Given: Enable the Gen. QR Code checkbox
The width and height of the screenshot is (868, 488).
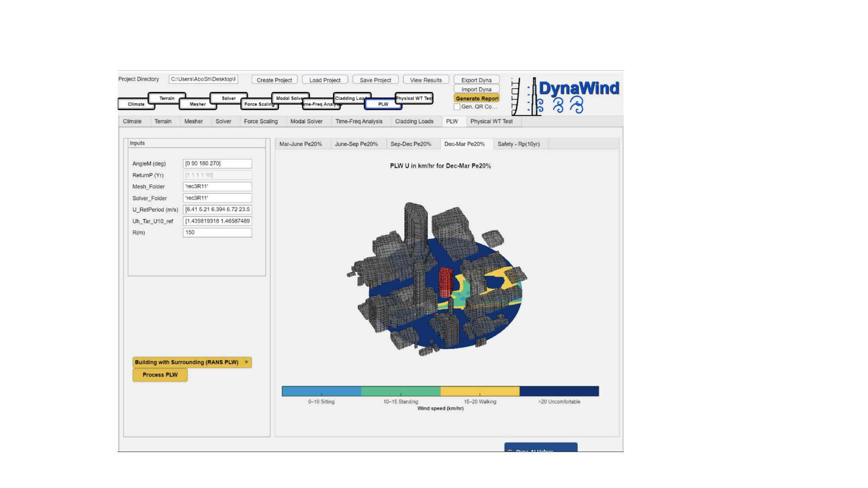Looking at the screenshot, I should 457,106.
